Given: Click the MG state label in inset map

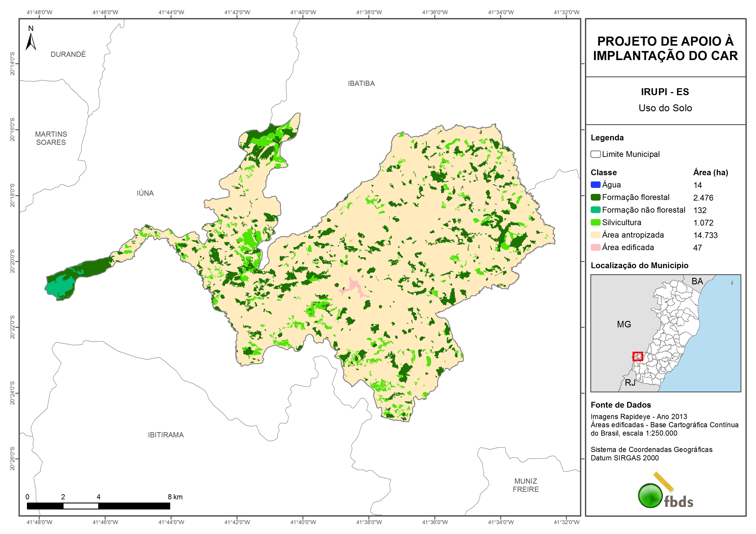Looking at the screenshot, I should pyautogui.click(x=624, y=324).
